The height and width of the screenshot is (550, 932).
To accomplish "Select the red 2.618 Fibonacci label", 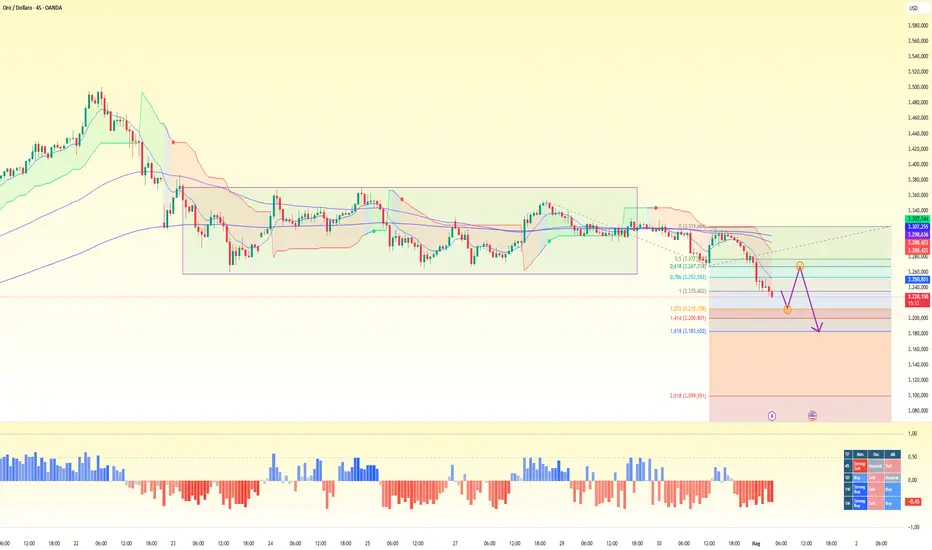I will (x=688, y=396).
